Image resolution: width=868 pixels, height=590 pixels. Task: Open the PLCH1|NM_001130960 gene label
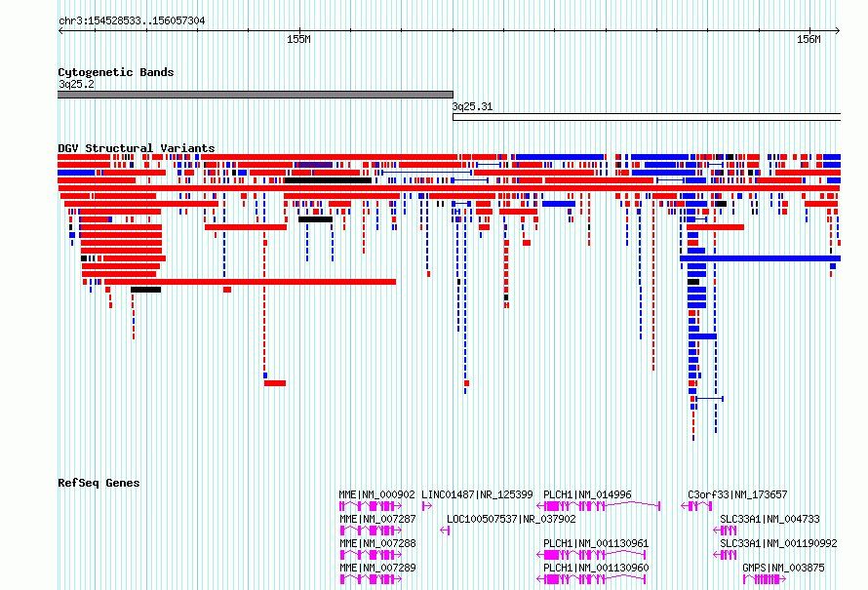596,568
